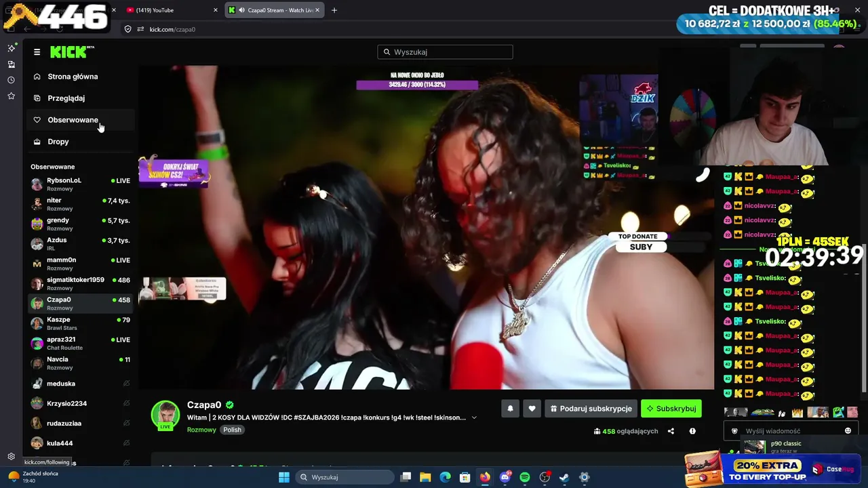868x488 pixels.
Task: Open Navcia's channel in sidebar
Action: click(x=81, y=363)
